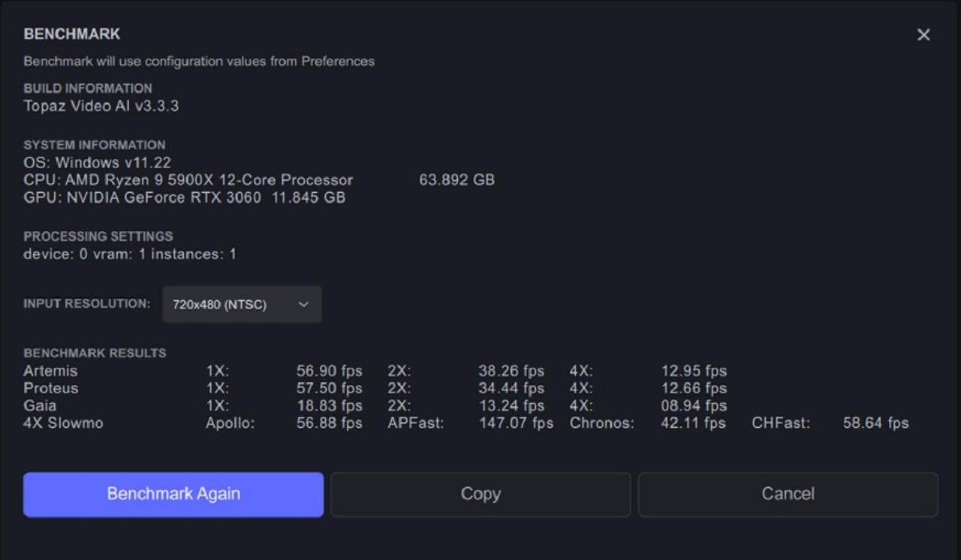Screen dimensions: 961x560
Task: Click the Gaia row label
Action: coord(40,405)
